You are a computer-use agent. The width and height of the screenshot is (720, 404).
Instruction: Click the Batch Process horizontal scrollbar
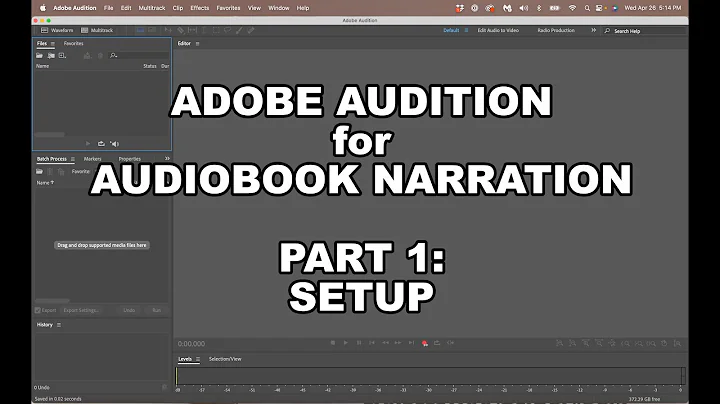pos(52,301)
